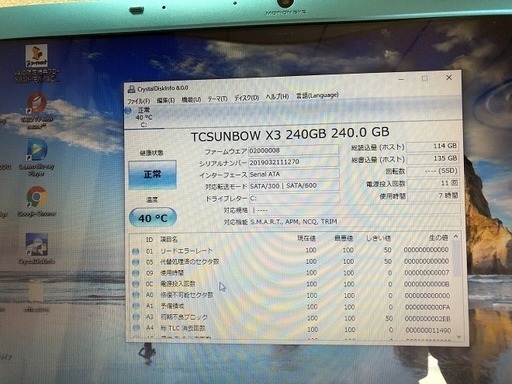Click the status circle icon of row 0C

(136, 284)
